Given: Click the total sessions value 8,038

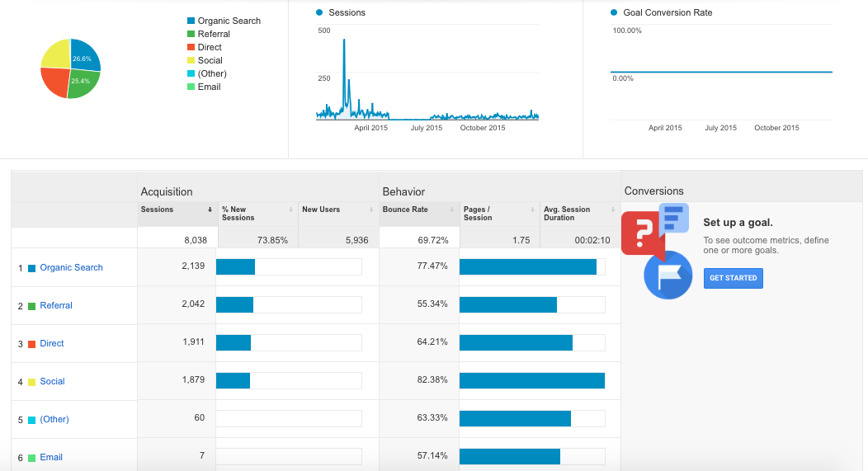Looking at the screenshot, I should tap(196, 240).
